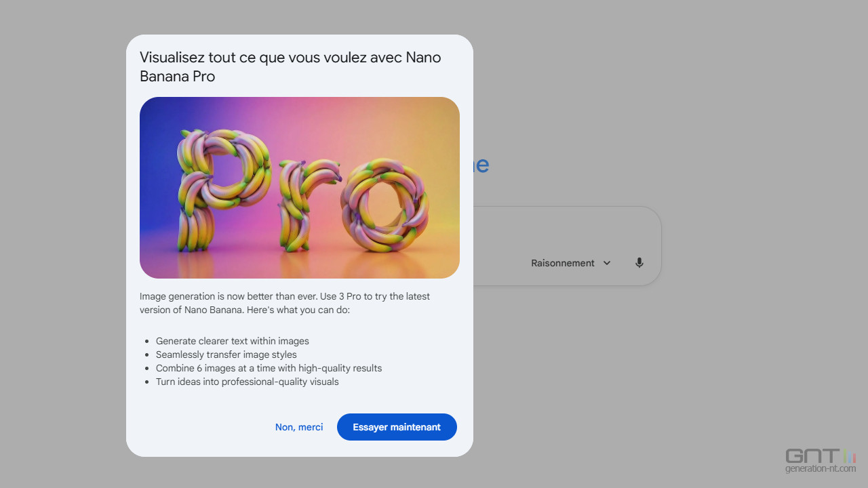Click the Image generation description paragraph
Viewport: 868px width, 488px height.
pyautogui.click(x=285, y=303)
